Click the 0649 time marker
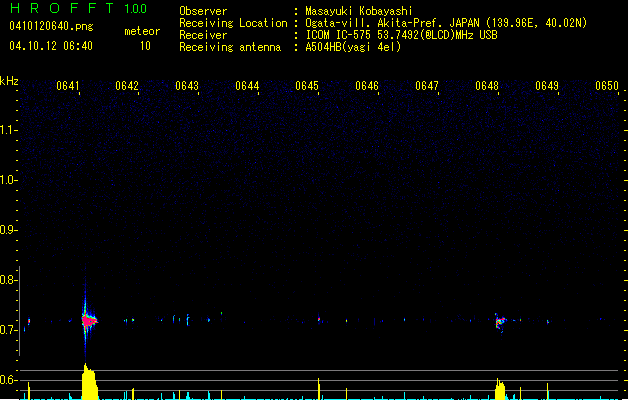This screenshot has height=400, width=629. pyautogui.click(x=547, y=86)
